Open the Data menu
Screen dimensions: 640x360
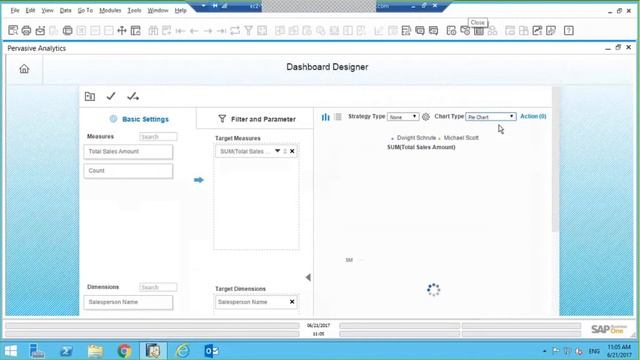coord(65,10)
